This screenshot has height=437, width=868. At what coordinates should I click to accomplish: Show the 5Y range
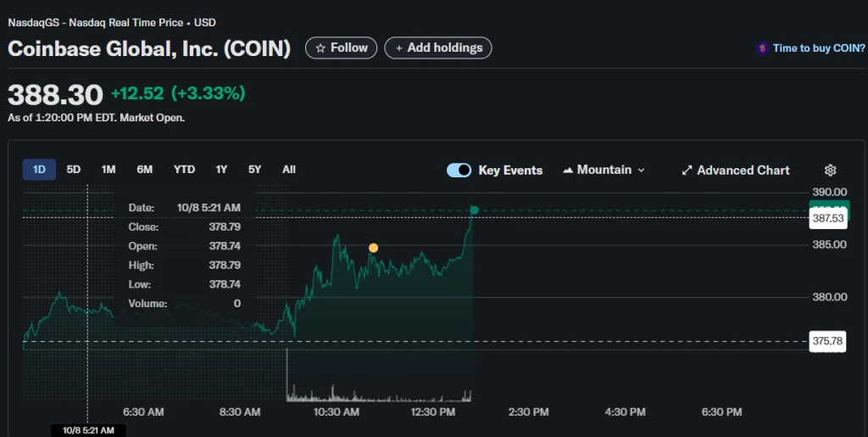point(254,170)
